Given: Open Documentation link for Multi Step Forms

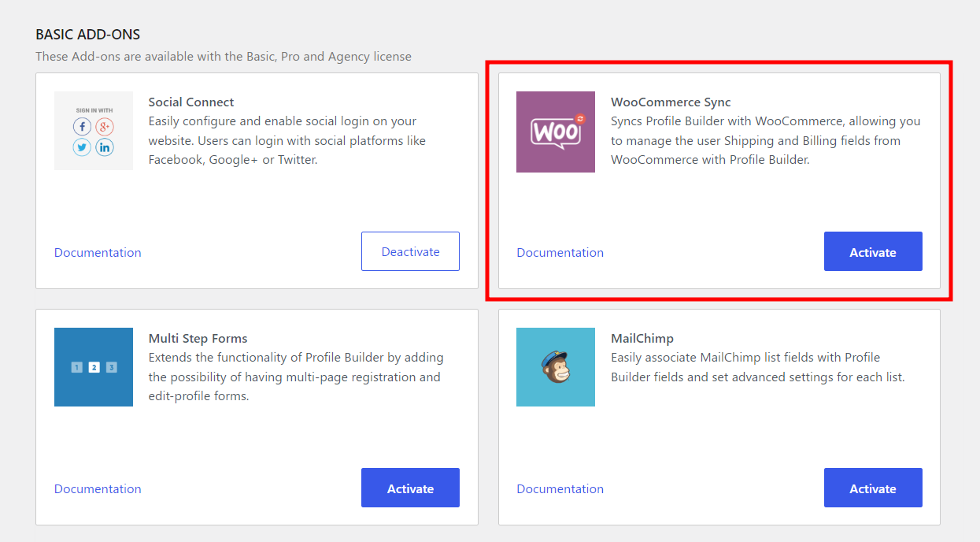Looking at the screenshot, I should pos(98,489).
